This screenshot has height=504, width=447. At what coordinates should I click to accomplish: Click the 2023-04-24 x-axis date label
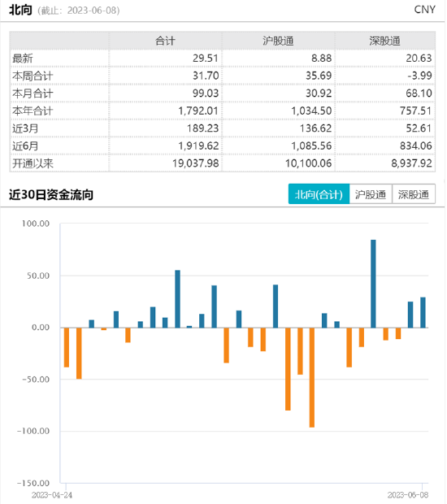(x=52, y=495)
